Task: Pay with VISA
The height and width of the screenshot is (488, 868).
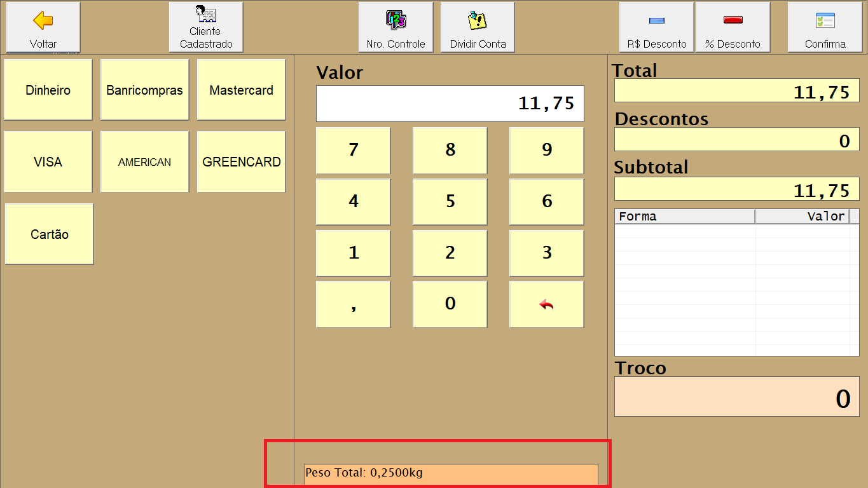Action: point(48,161)
